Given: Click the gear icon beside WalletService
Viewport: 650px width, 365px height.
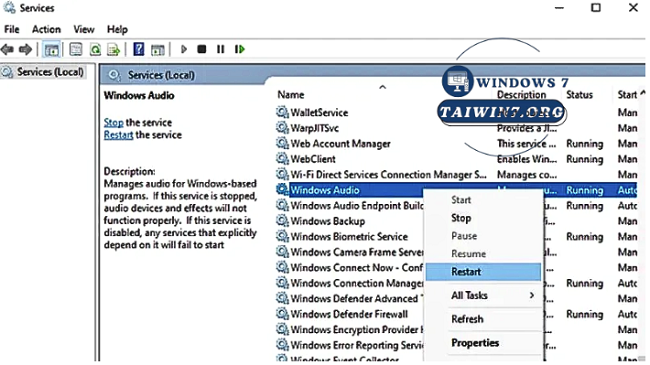Looking at the screenshot, I should coord(282,112).
